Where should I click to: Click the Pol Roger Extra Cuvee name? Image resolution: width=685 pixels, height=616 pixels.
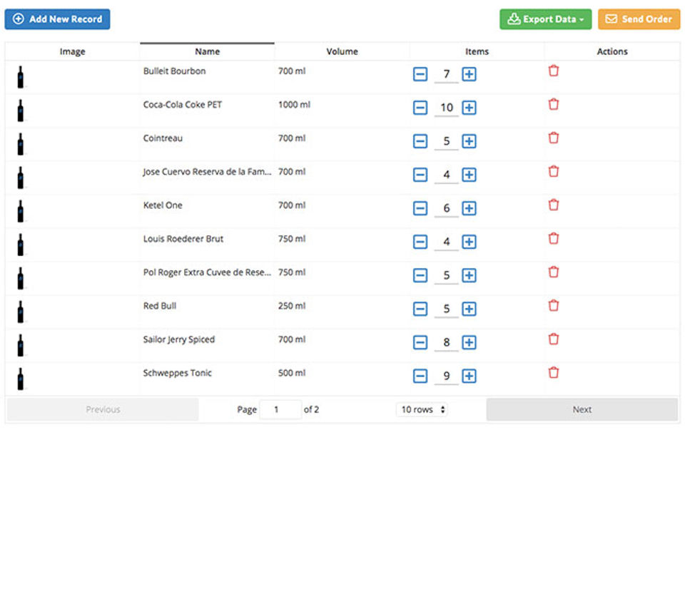(207, 273)
